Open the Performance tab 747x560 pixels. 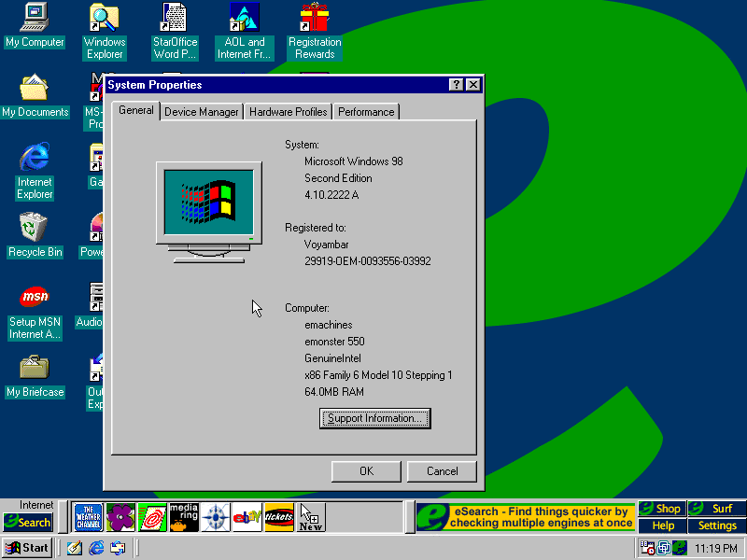click(366, 112)
